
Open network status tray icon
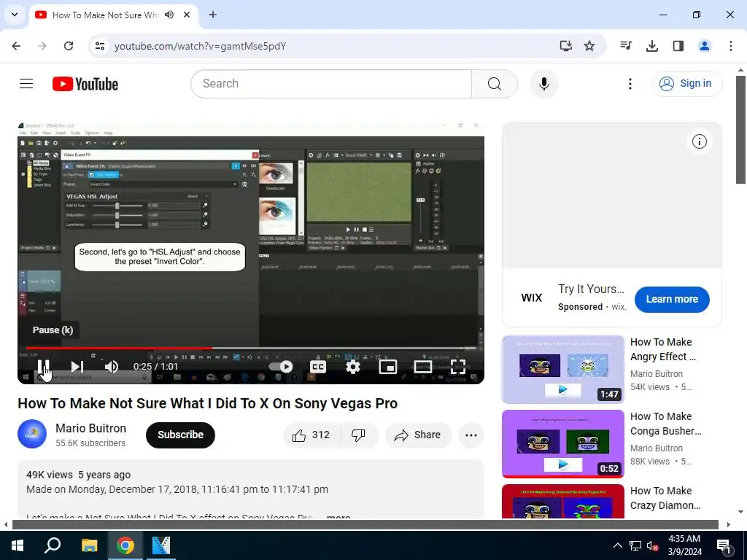[635, 545]
